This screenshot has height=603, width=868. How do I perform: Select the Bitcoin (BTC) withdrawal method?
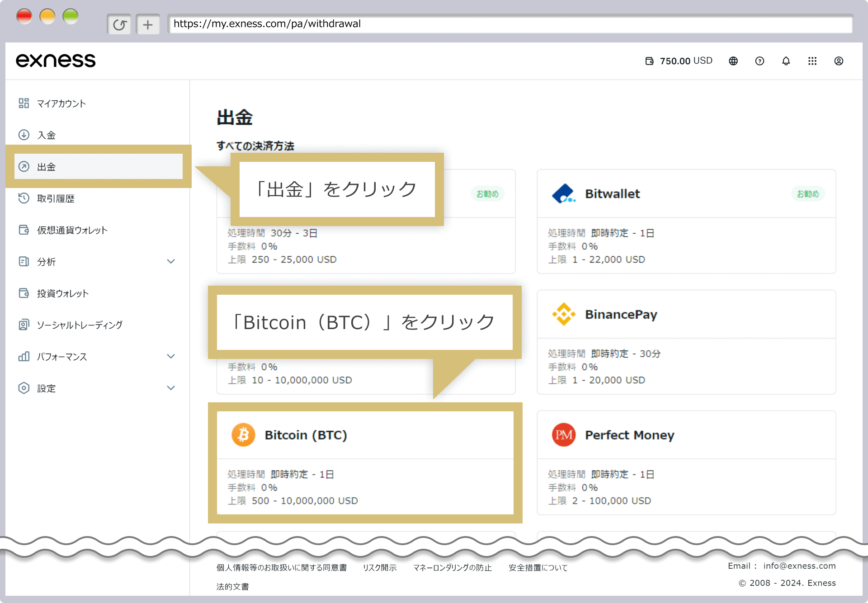(x=365, y=462)
